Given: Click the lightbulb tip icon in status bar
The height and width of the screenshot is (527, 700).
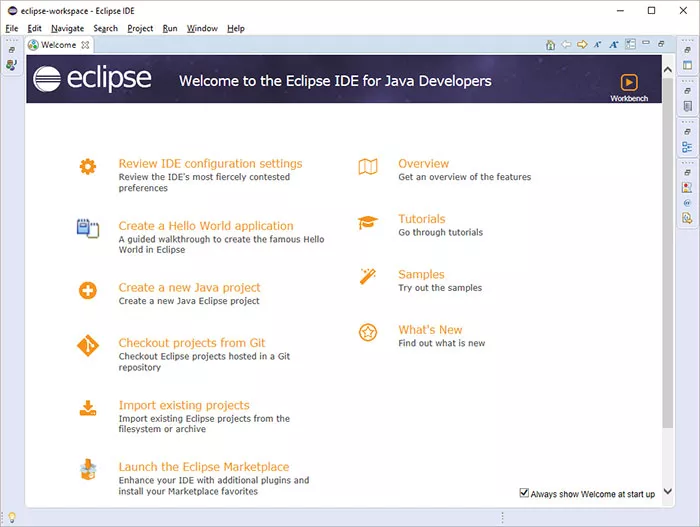Looking at the screenshot, I should click(x=12, y=517).
